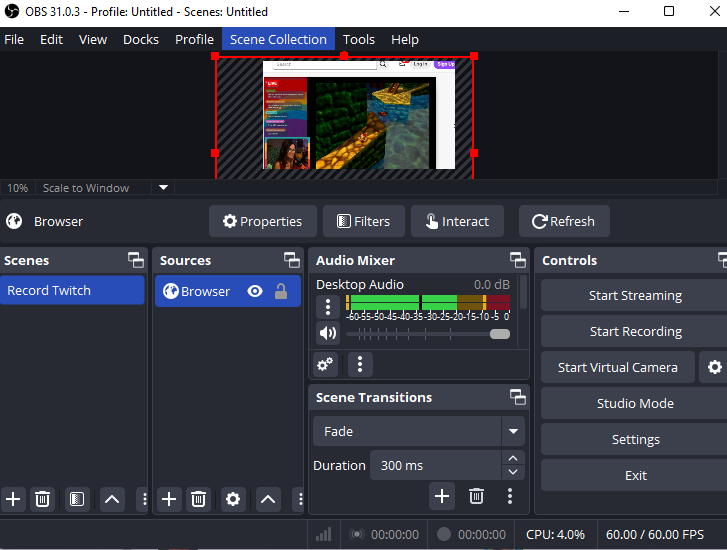Mute Desktop Audio with speaker button
This screenshot has width=727, height=550.
[x=328, y=333]
